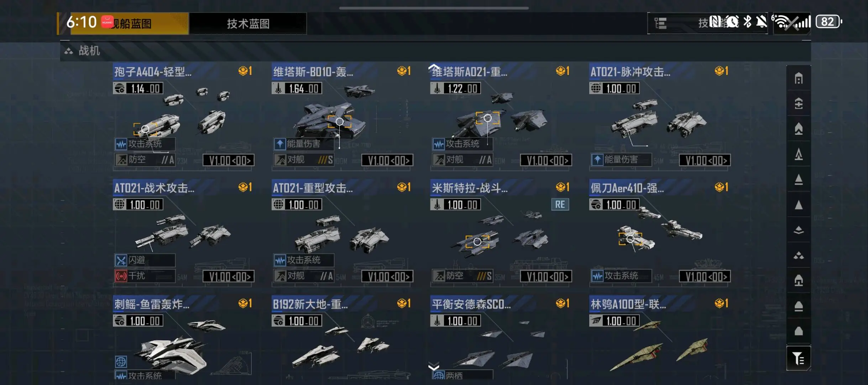Viewport: 868px width, 385px height.
Task: Toggle the 对舰 ///S tag on 维塔斯-B010
Action: click(x=304, y=160)
